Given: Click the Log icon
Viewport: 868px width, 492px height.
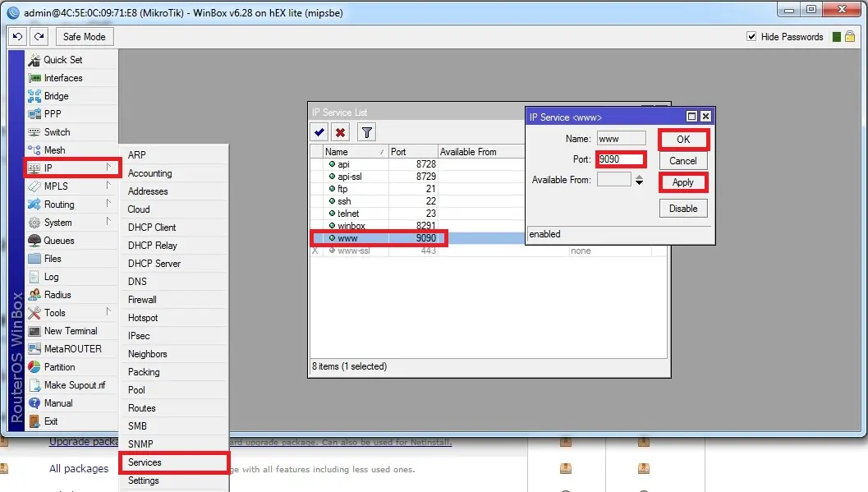Looking at the screenshot, I should tap(34, 277).
